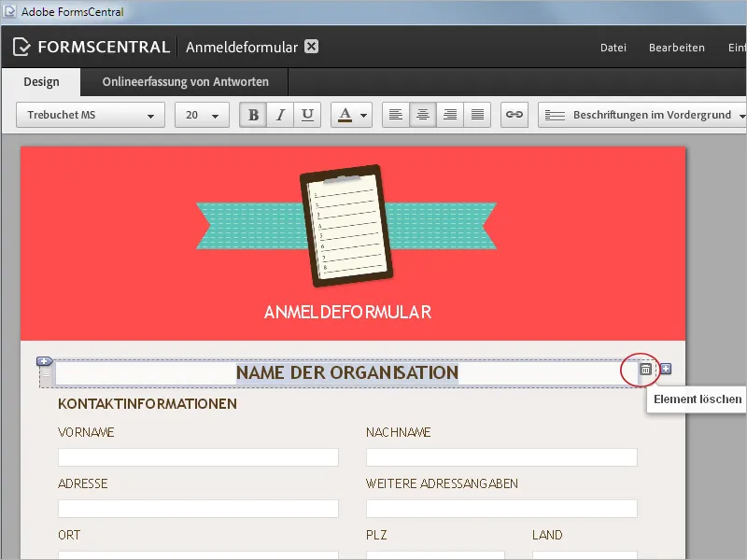Viewport: 747px width, 560px height.
Task: Click the LAND label
Action: [547, 535]
